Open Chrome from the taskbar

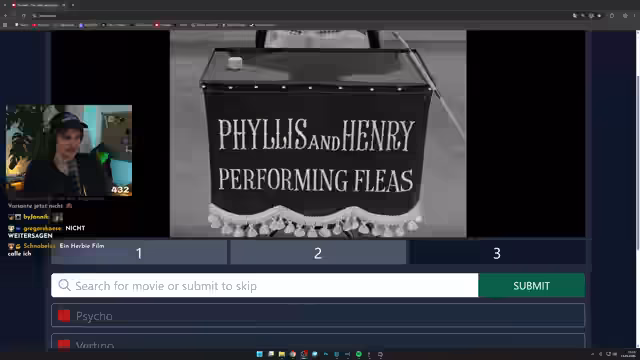coord(293,354)
